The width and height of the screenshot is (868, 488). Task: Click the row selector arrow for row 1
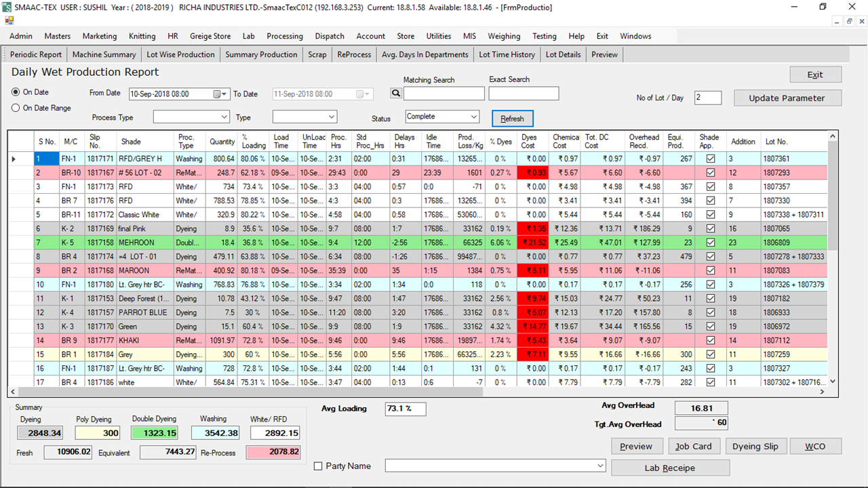(x=20, y=159)
